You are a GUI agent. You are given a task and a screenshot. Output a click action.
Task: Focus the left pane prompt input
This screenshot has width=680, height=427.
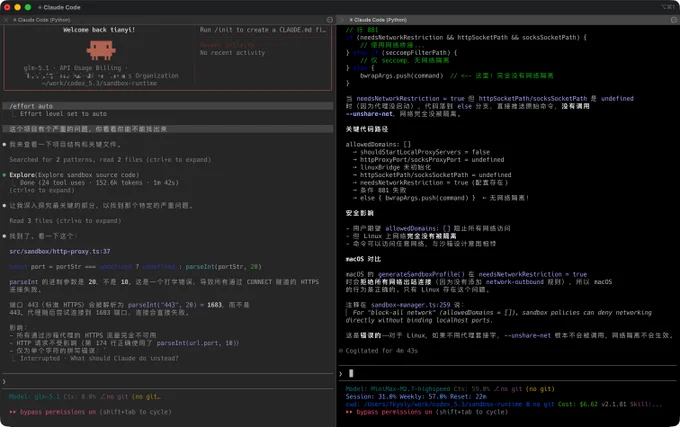[x=167, y=381]
